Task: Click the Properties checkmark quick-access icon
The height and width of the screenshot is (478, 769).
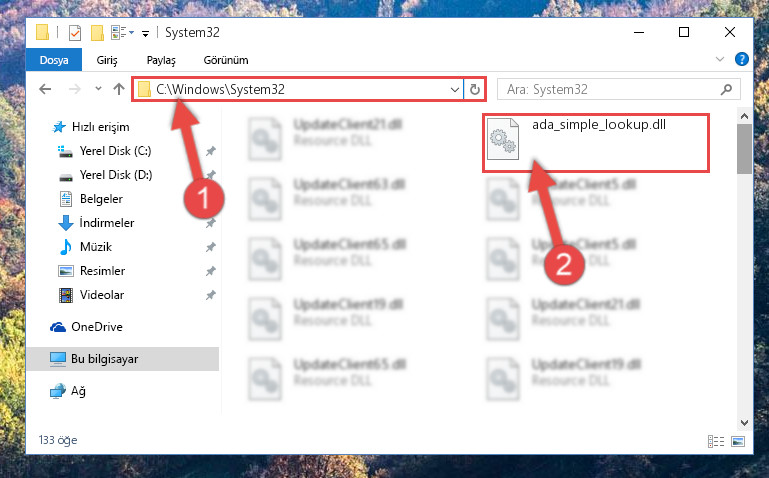Action: pyautogui.click(x=75, y=33)
